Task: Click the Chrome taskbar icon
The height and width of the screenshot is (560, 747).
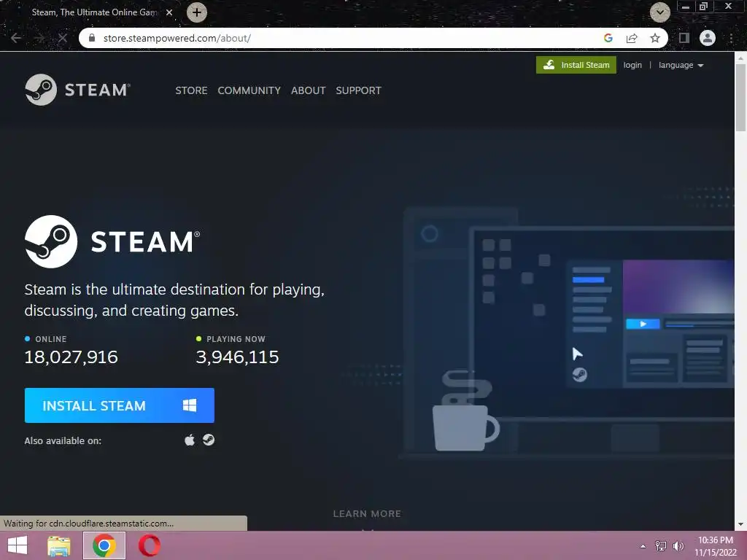Action: tap(104, 545)
